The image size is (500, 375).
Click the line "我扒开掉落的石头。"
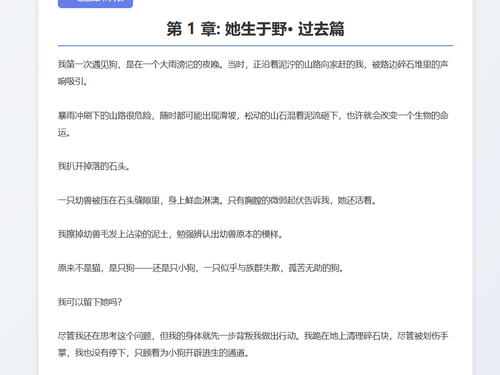[94, 166]
